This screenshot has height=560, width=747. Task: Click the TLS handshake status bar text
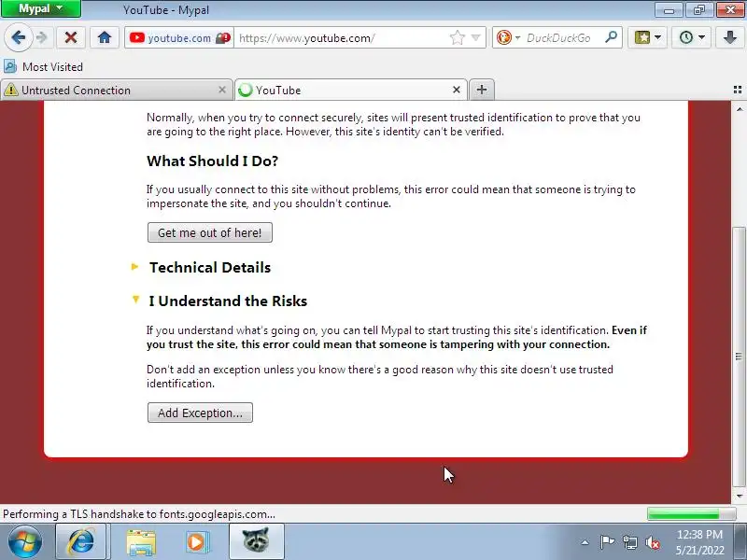click(x=139, y=514)
